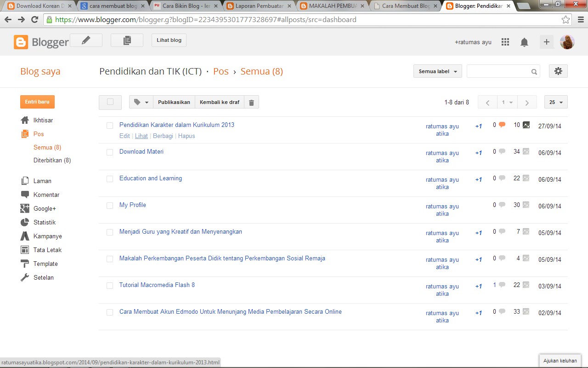
Task: Check the Menjadi Guru yang Kreatif checkbox
Action: click(x=110, y=232)
